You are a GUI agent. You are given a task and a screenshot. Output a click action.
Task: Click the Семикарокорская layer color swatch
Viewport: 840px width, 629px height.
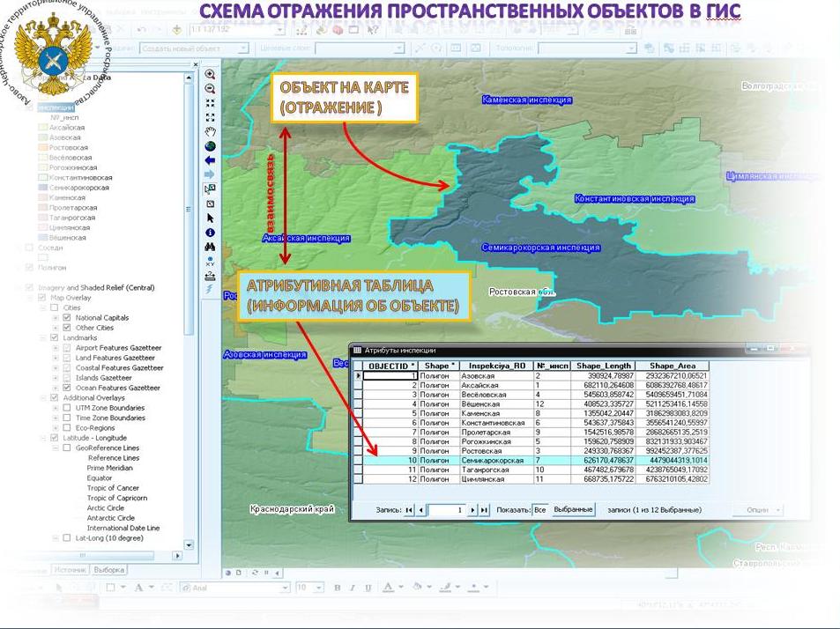pyautogui.click(x=42, y=188)
